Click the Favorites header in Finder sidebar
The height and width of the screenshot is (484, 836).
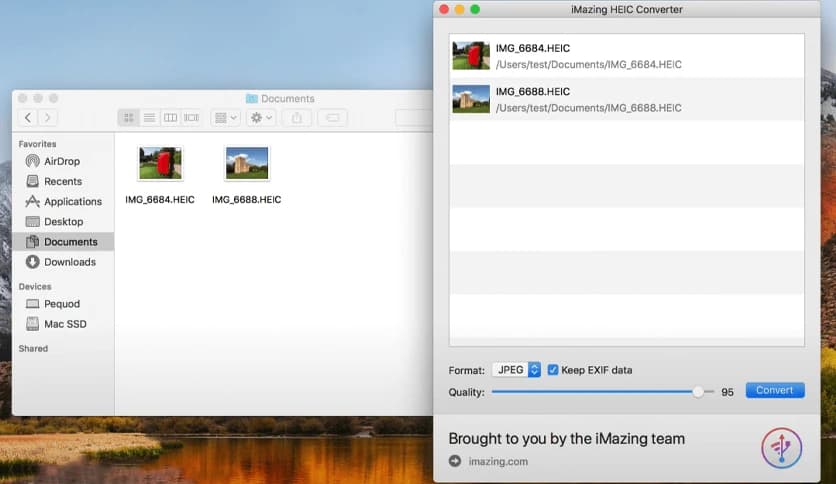pyautogui.click(x=37, y=144)
